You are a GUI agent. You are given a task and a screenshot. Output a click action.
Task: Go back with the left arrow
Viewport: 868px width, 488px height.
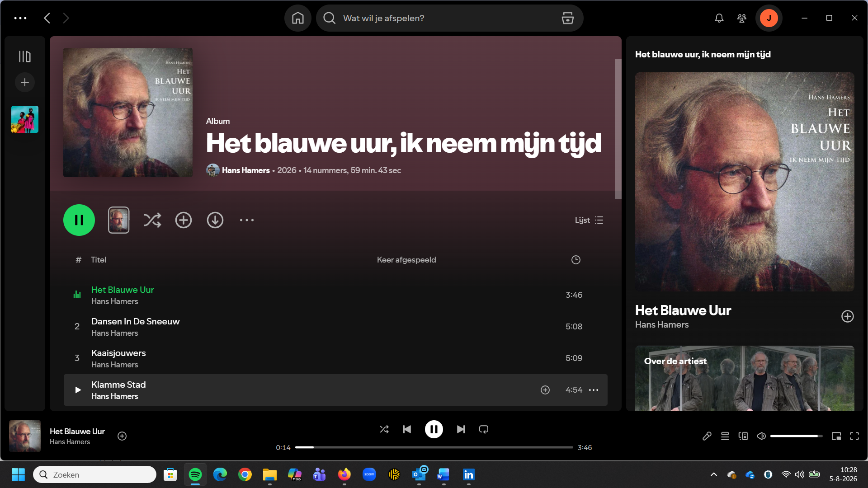pos(47,18)
